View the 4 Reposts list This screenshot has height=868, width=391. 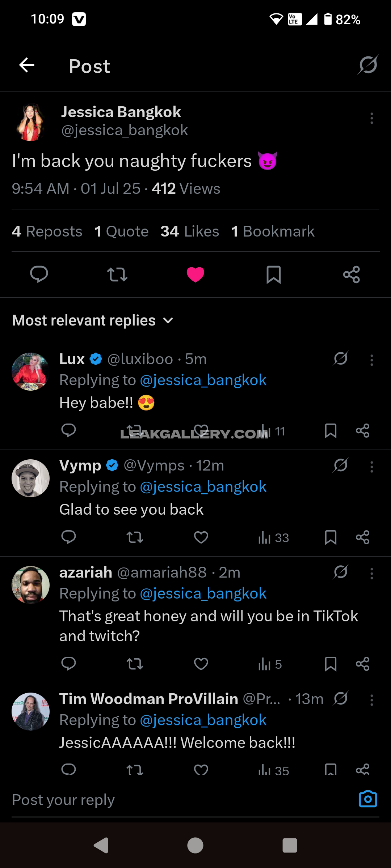click(47, 231)
